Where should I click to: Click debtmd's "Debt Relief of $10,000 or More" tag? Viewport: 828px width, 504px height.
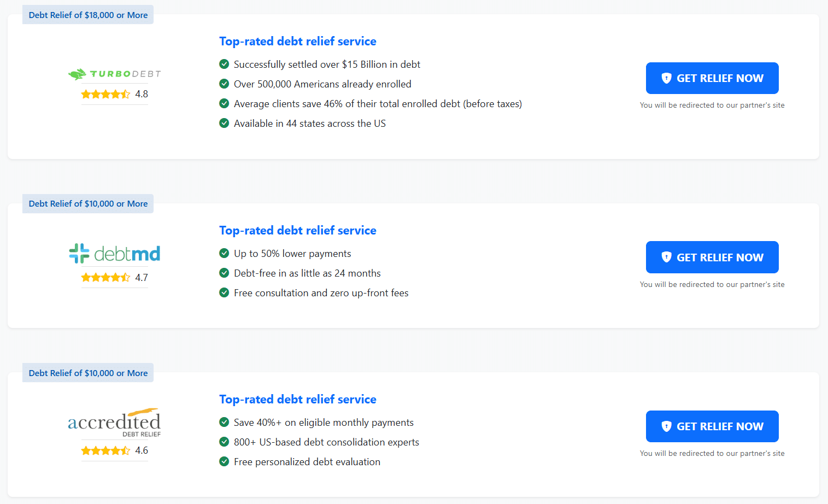coord(88,204)
